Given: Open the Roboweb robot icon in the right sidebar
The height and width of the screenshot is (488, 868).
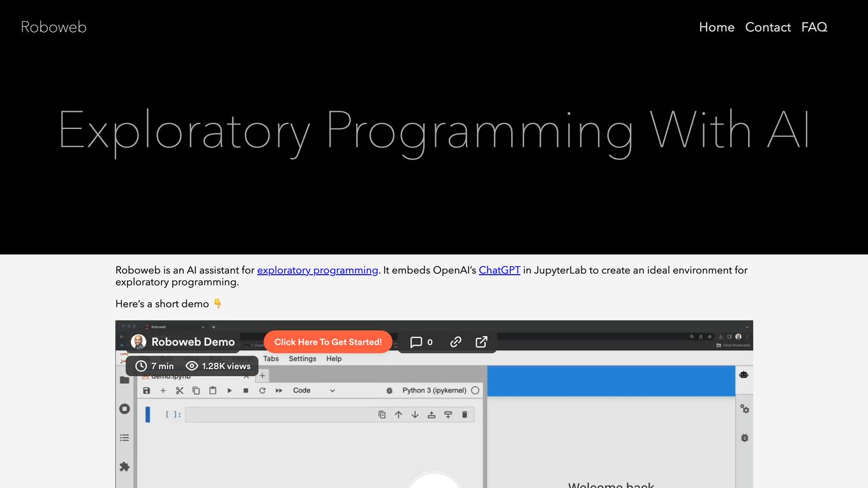Looking at the screenshot, I should [744, 375].
